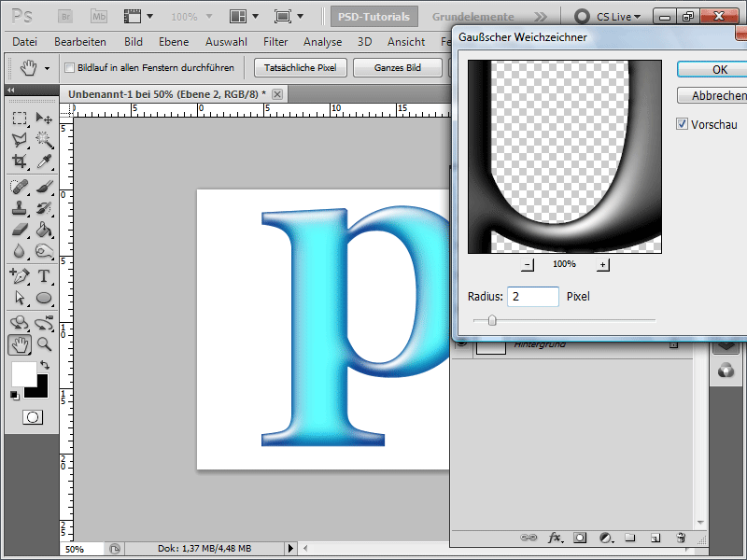747x560 pixels.
Task: Select the Type tool
Action: click(44, 275)
